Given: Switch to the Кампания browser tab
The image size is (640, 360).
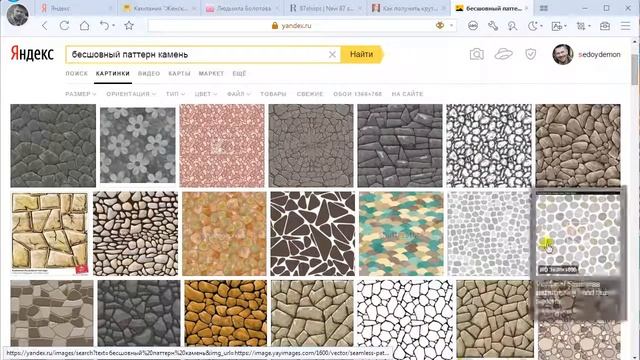Looking at the screenshot, I should [x=158, y=8].
